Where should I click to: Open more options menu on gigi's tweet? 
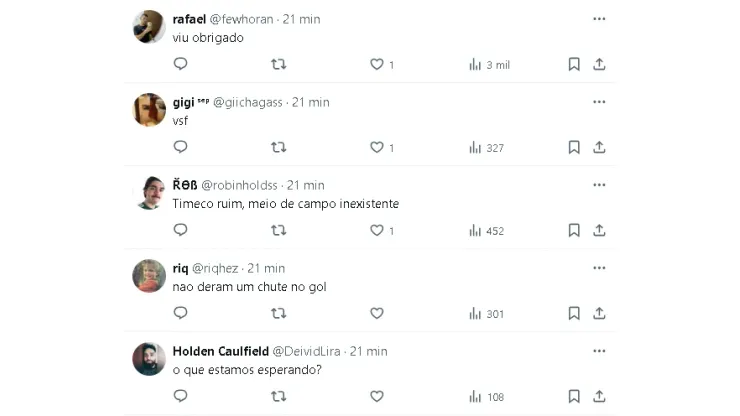point(599,102)
